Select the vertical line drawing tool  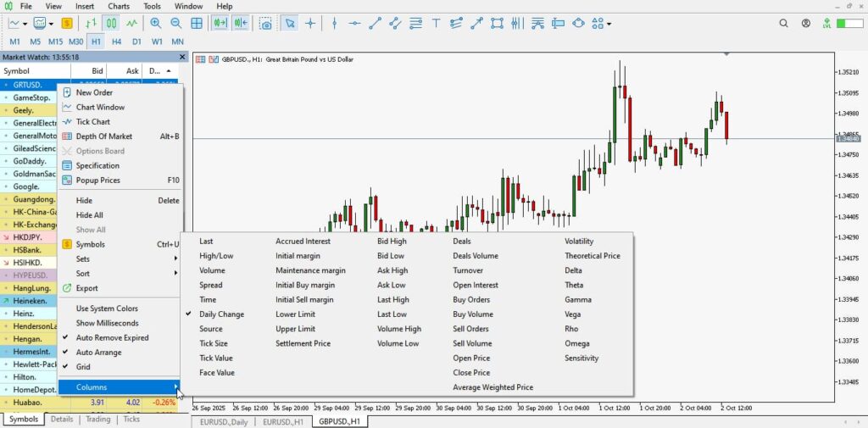334,24
